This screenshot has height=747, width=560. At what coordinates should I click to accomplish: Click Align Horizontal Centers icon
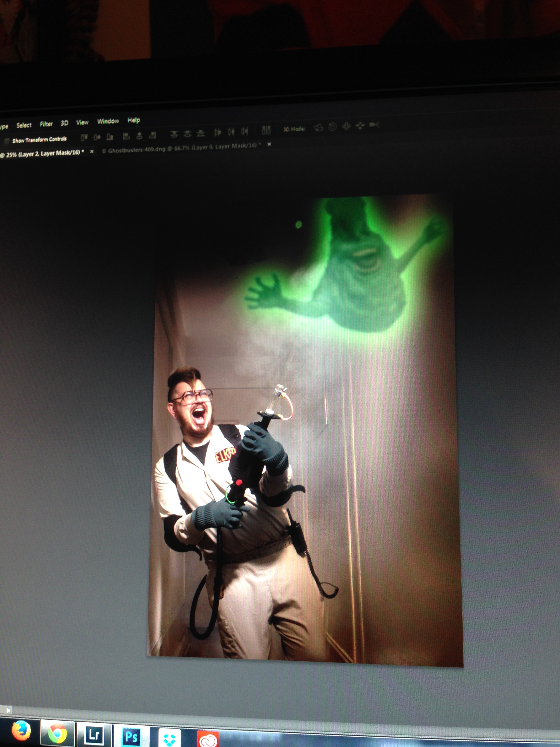[x=139, y=135]
